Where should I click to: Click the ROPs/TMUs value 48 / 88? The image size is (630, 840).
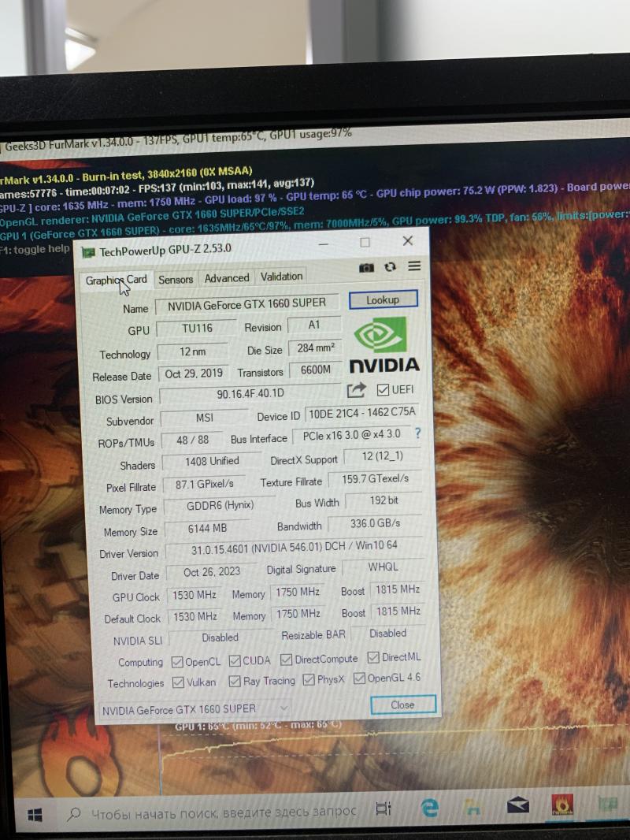tap(193, 440)
